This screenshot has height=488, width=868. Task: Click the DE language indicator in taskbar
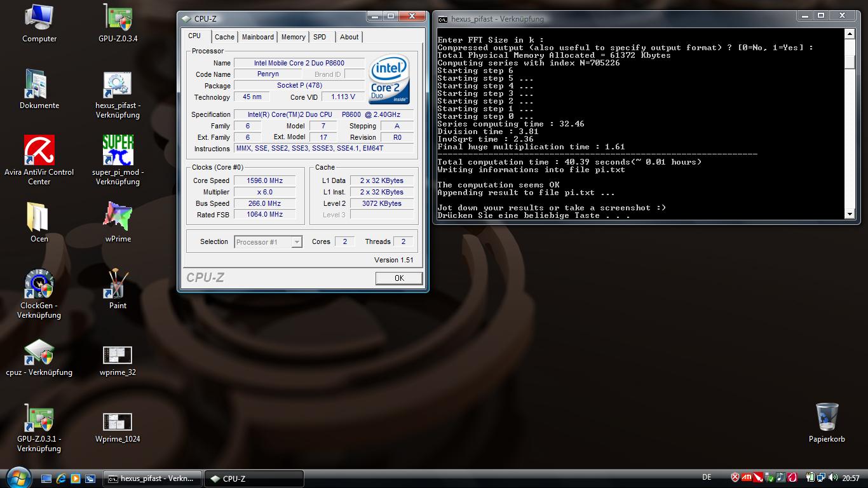707,477
